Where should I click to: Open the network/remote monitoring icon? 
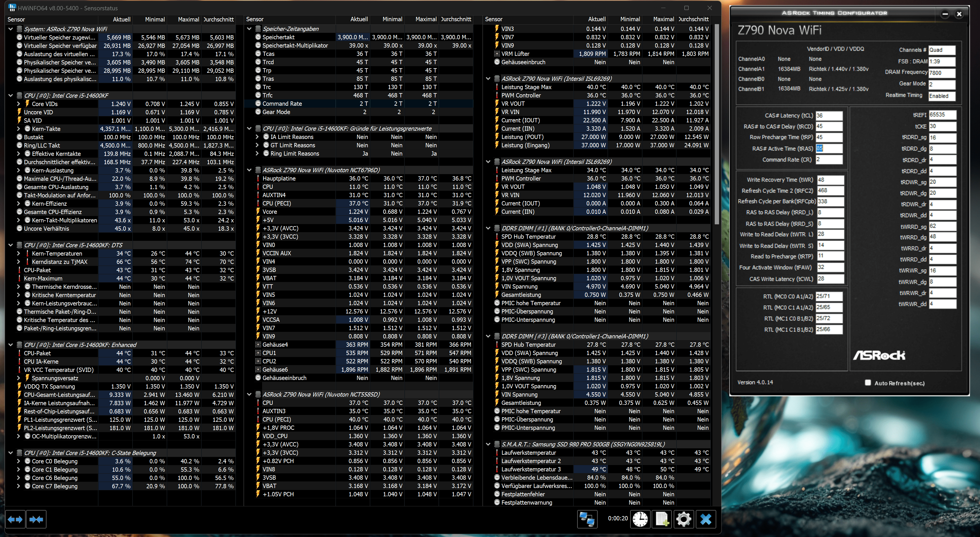pyautogui.click(x=587, y=519)
